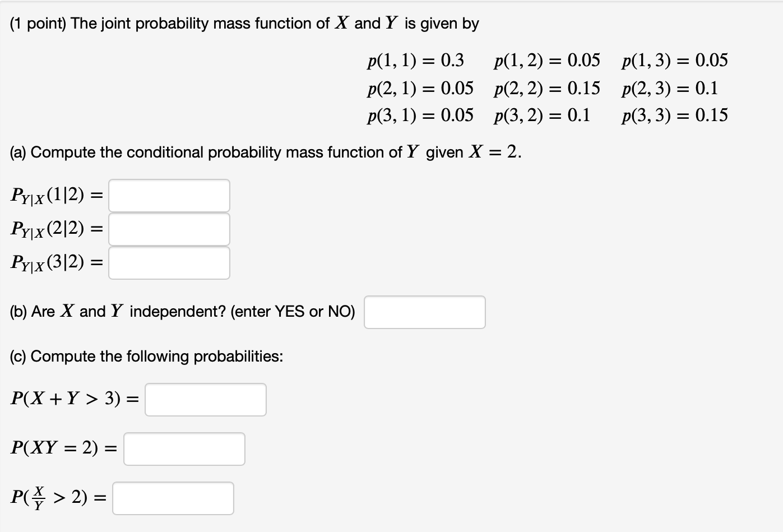Image resolution: width=783 pixels, height=532 pixels.
Task: Click the P(Y|X)(2|2) label
Action: [53, 229]
